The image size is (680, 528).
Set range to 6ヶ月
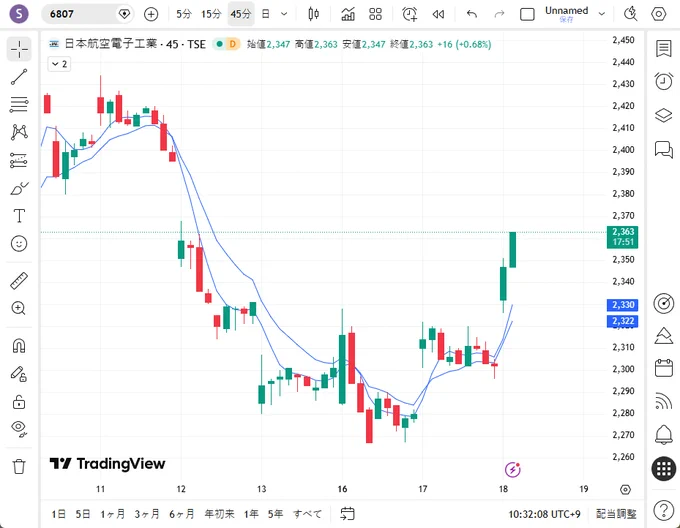tap(182, 514)
